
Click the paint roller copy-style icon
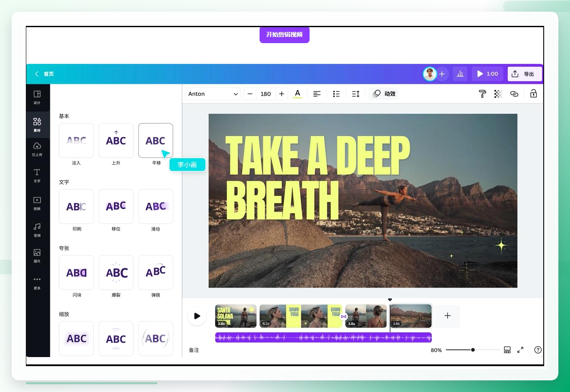tap(482, 94)
